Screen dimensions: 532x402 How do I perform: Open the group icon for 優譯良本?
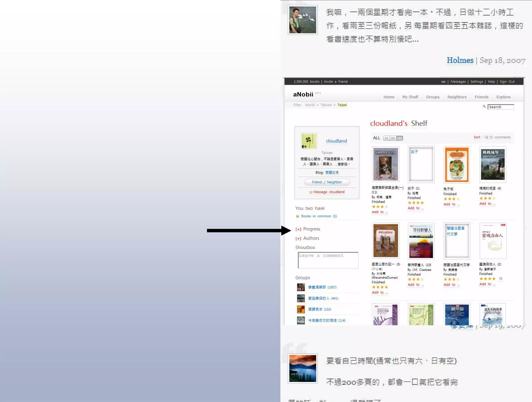301,309
